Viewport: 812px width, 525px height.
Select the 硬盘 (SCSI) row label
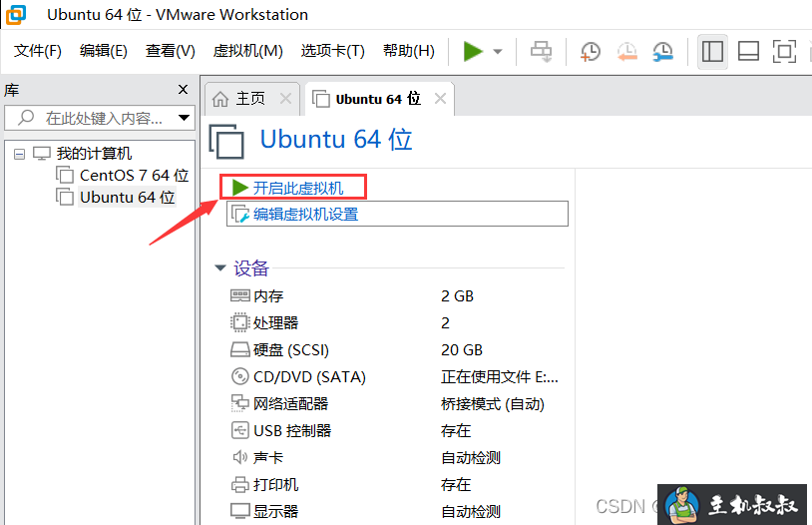pos(291,349)
